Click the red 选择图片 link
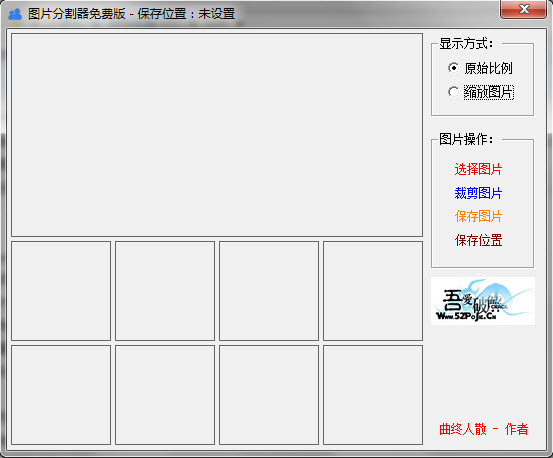Viewport: 553px width, 458px height. coord(478,169)
